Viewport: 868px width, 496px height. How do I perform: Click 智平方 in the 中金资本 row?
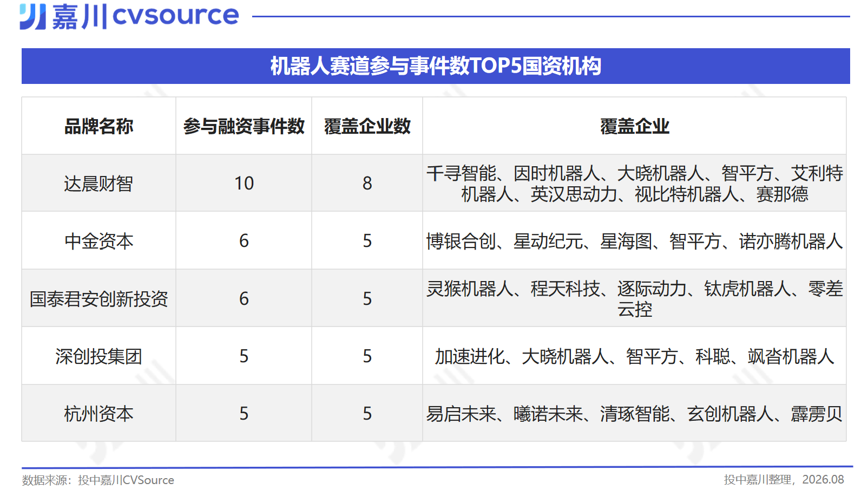695,241
